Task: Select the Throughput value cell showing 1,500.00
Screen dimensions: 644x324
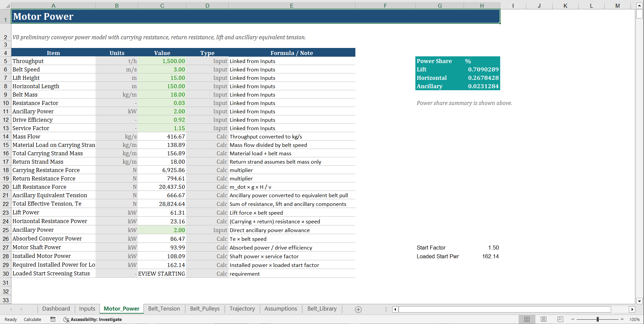Action: coord(162,61)
